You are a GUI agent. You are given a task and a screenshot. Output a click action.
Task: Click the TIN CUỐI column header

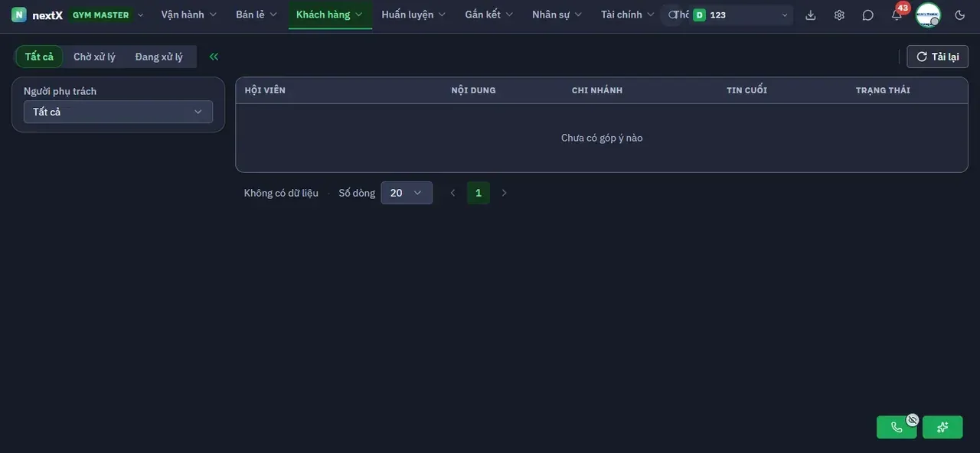pos(746,90)
